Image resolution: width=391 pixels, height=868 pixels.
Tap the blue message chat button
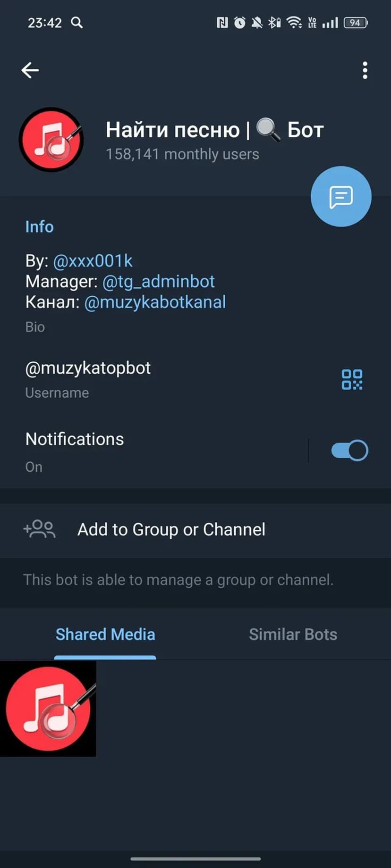(x=341, y=196)
